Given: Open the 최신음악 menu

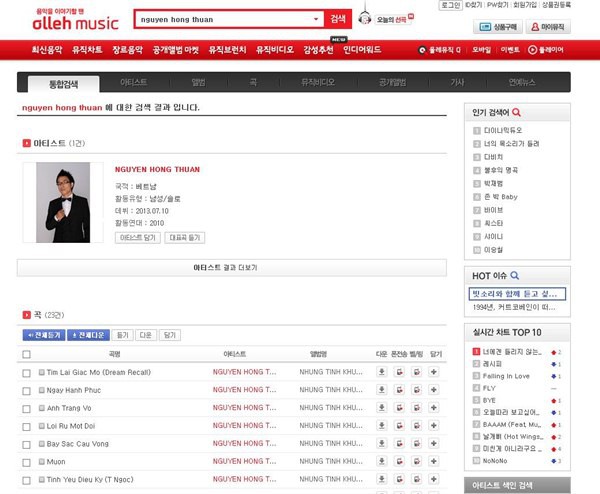Looking at the screenshot, I should coord(47,50).
